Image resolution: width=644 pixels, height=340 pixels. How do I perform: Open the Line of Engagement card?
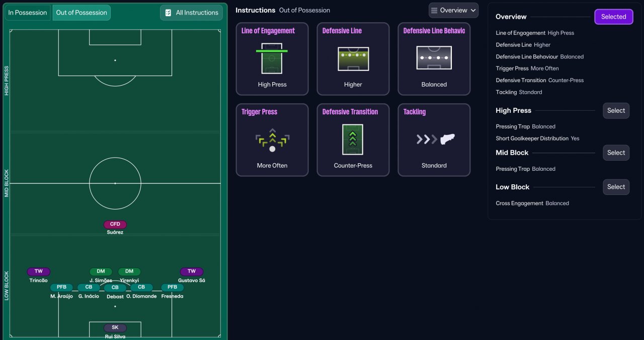click(272, 59)
